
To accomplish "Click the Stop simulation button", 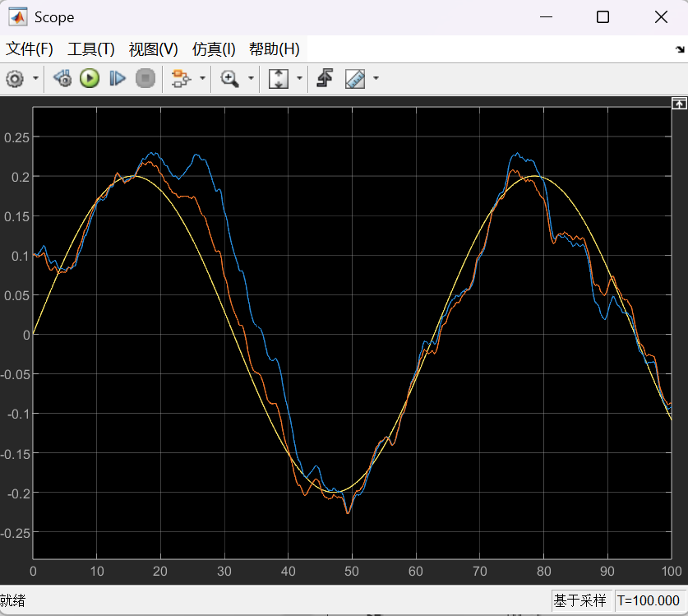I will [145, 79].
